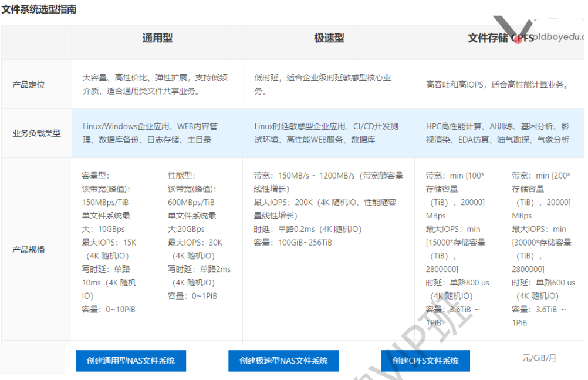Click the 创建极速型NAS文件系统 button

283,361
